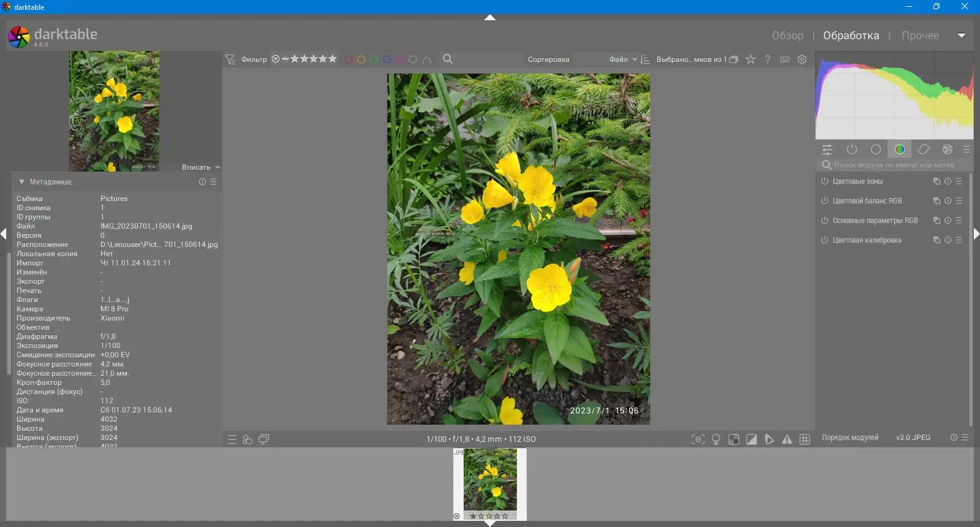The width and height of the screenshot is (980, 527).
Task: Open the correction modules group
Action: 924,150
